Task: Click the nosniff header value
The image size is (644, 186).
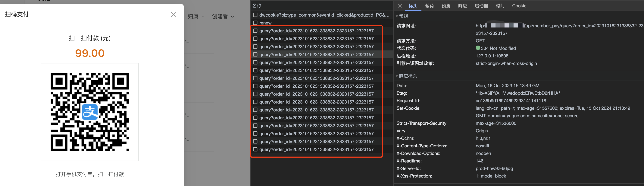Action: 482,146
